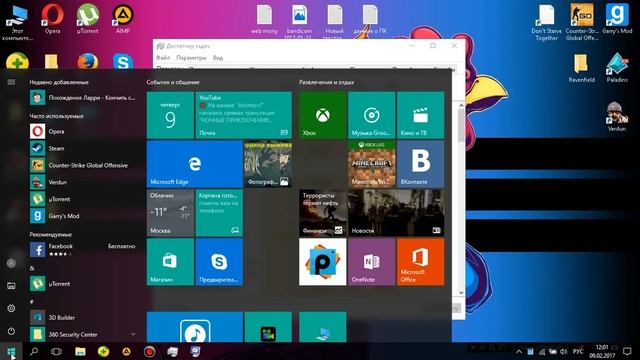
Task: Open the Microsoft Office tile
Action: 420,262
